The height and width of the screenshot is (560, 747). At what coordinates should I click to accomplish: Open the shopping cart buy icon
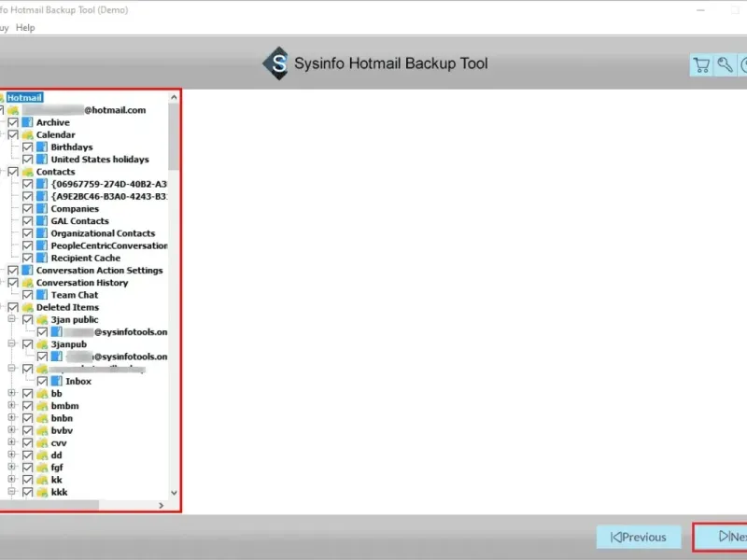coord(701,65)
